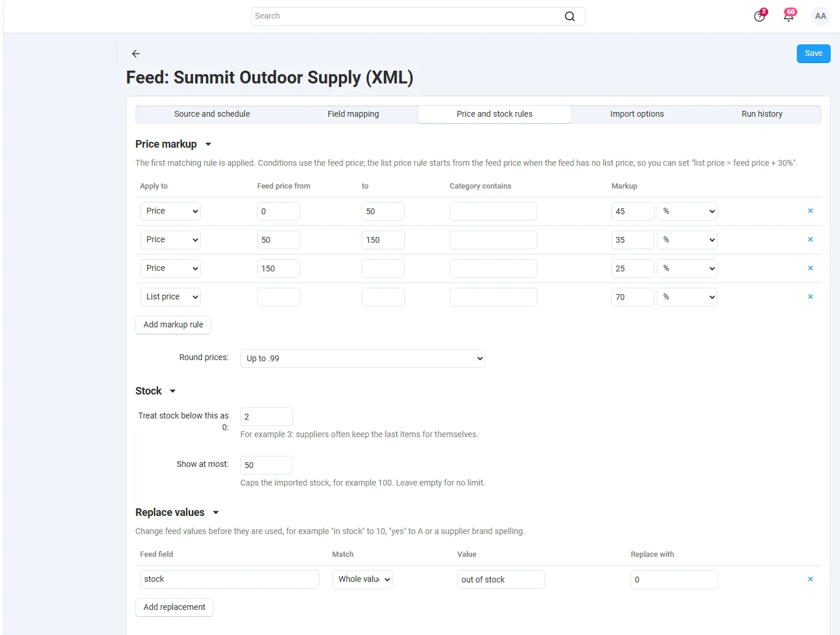Open the List price Apply to dropdown
This screenshot has width=840, height=635.
[170, 297]
